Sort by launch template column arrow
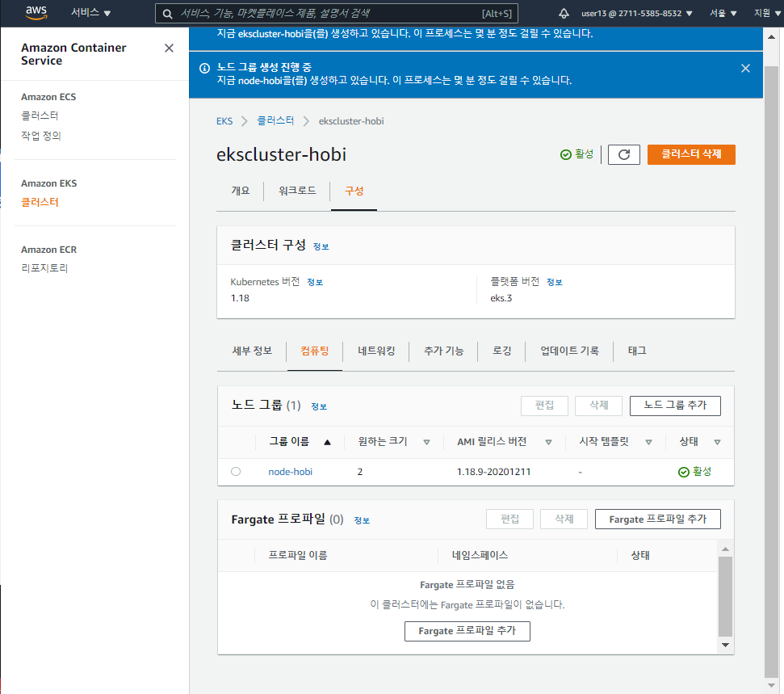This screenshot has width=784, height=694. tap(648, 442)
